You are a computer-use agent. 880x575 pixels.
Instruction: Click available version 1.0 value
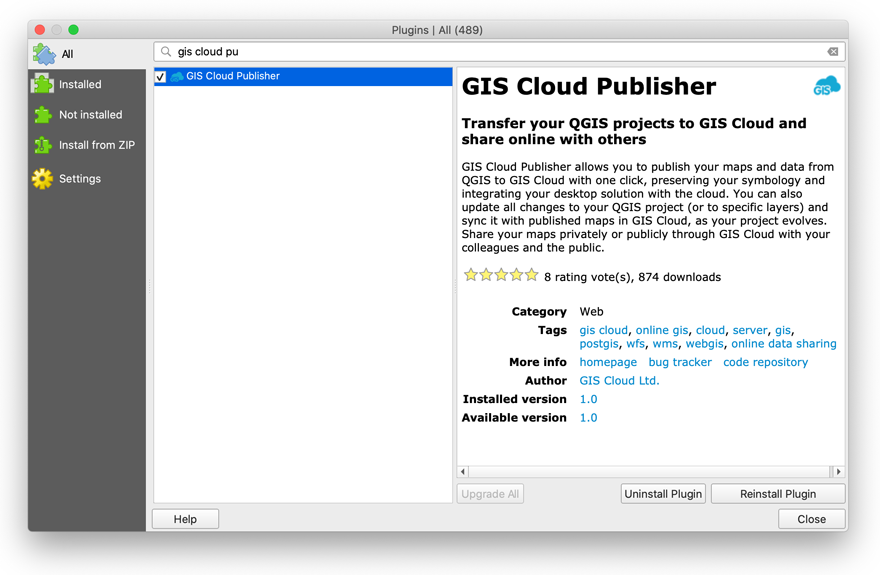click(588, 418)
